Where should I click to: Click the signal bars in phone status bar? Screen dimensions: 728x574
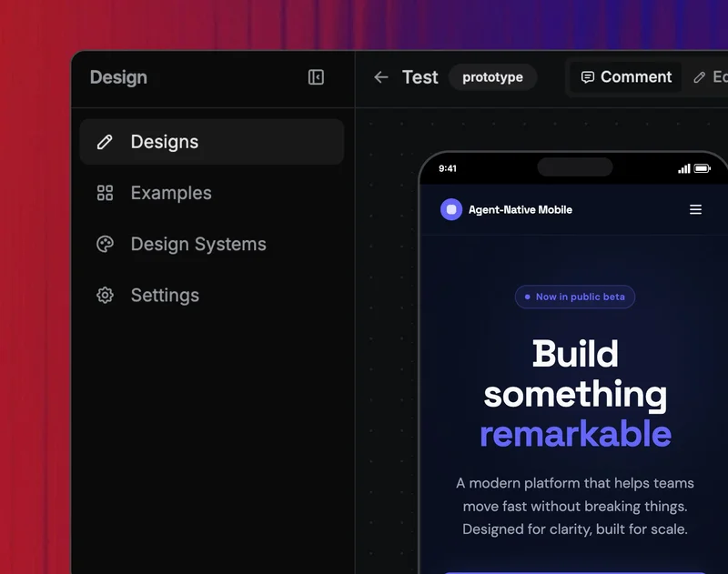coord(684,168)
